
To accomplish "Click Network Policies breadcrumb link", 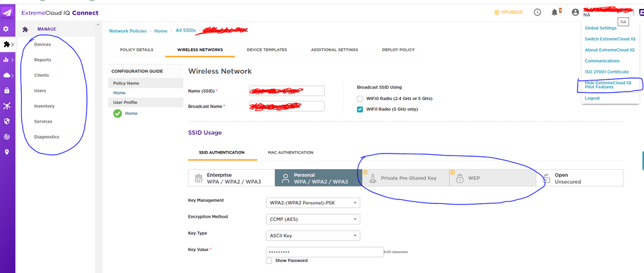I will click(128, 31).
